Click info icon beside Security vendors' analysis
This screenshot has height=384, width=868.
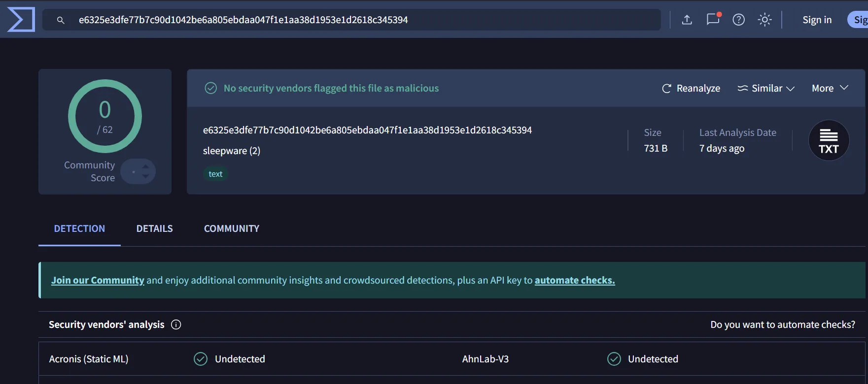(176, 324)
